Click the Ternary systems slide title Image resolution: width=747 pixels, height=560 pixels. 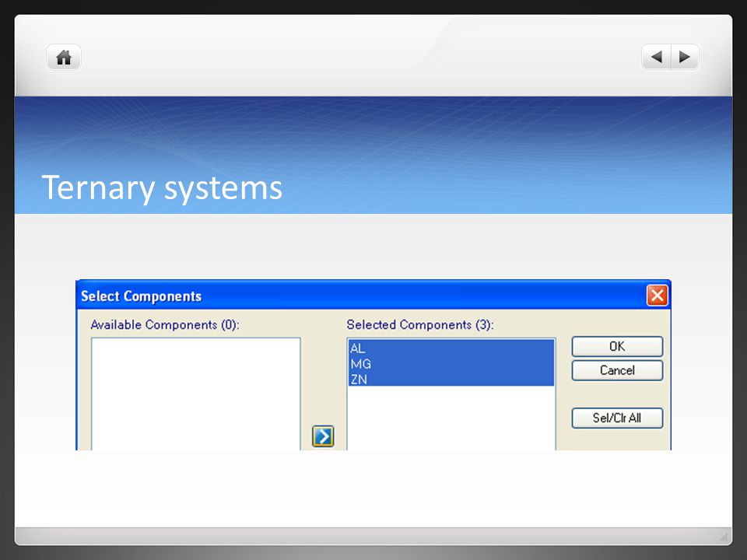[x=162, y=187]
